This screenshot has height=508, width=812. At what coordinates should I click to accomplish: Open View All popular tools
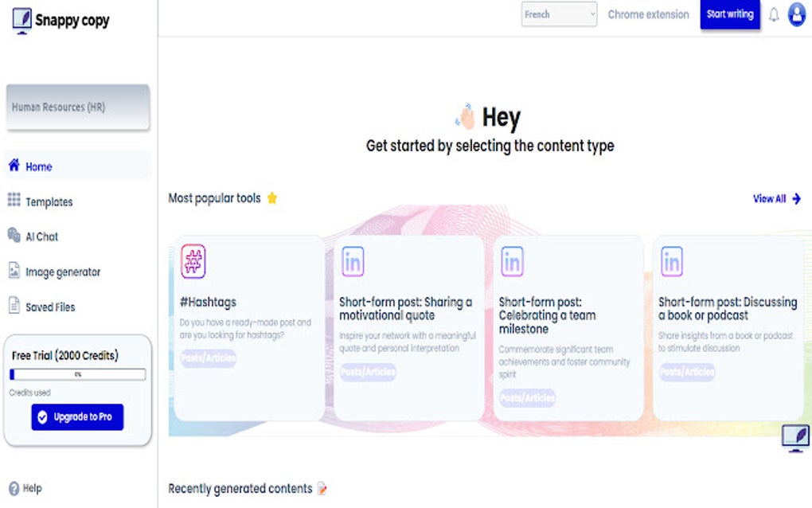click(x=776, y=198)
